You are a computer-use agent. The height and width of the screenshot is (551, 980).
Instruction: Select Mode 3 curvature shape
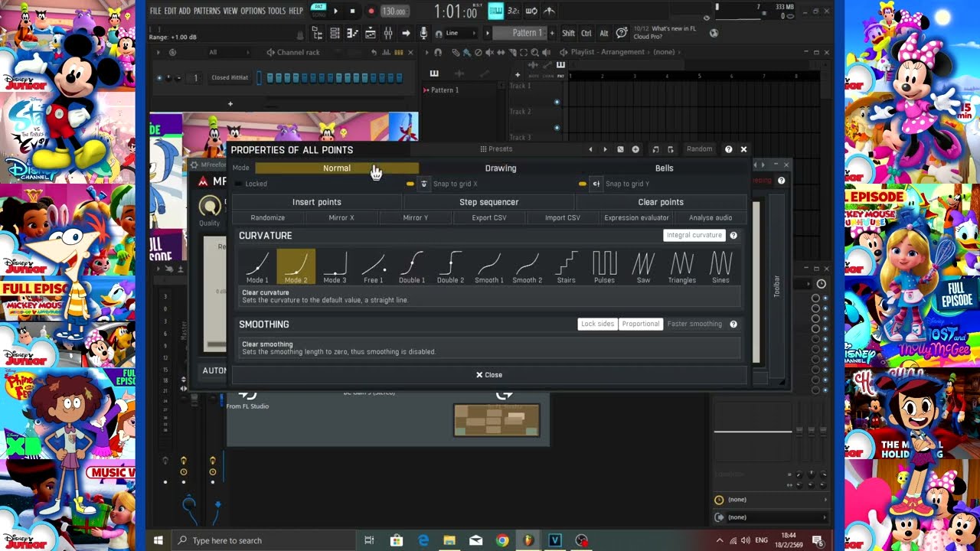(335, 266)
